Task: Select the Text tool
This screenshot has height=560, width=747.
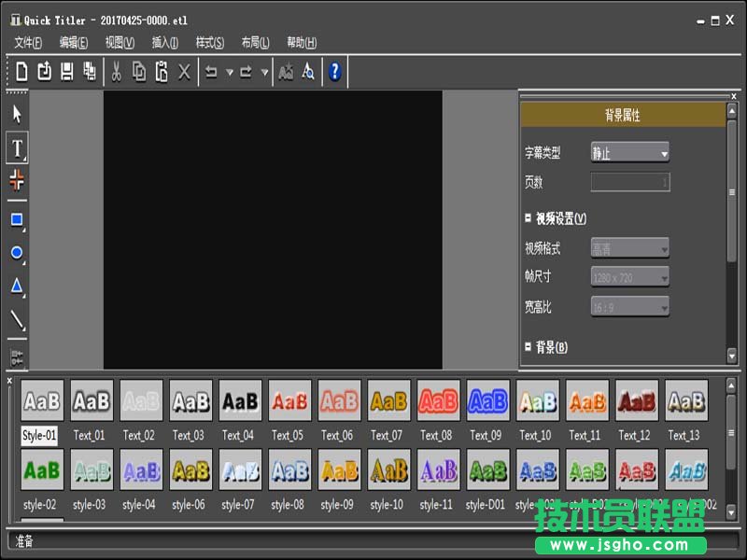Action: point(15,147)
